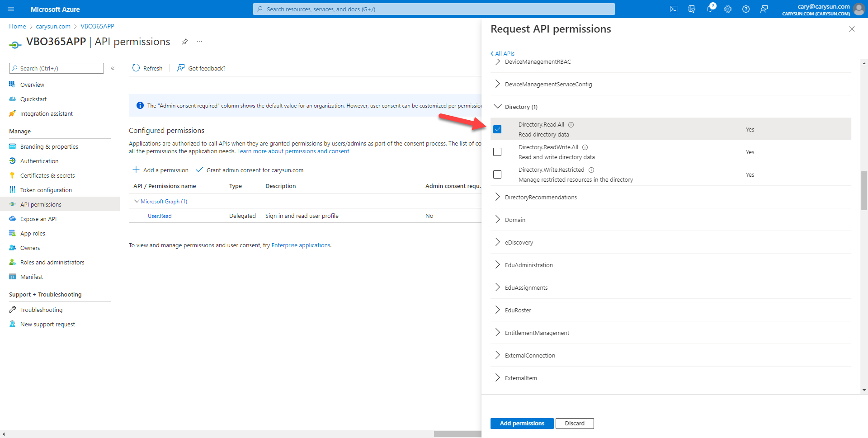
Task: Open Azure Cloud Shell icon
Action: pos(674,9)
